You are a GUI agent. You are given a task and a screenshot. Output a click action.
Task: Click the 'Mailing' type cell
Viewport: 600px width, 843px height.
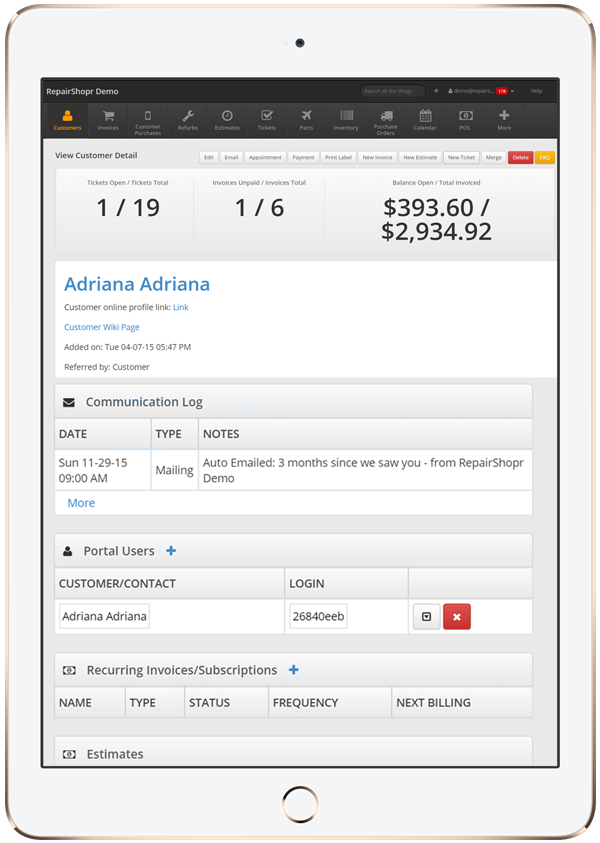click(x=174, y=470)
